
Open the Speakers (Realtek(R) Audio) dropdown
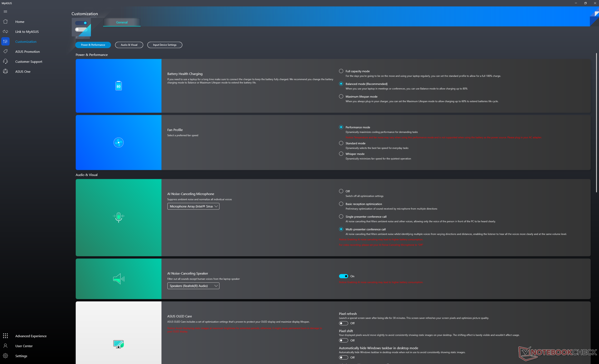pyautogui.click(x=193, y=286)
